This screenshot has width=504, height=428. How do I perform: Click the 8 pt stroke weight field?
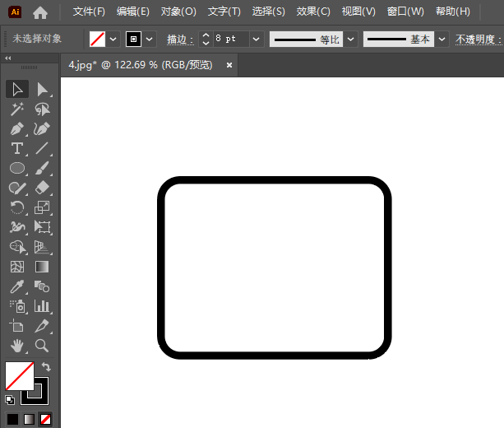click(x=231, y=40)
